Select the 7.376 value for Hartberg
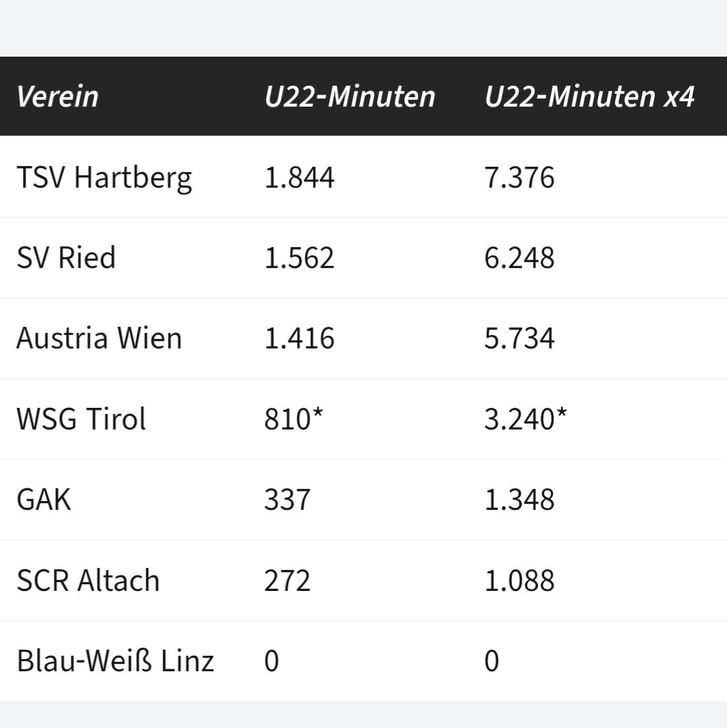727x728 pixels. pyautogui.click(x=519, y=178)
